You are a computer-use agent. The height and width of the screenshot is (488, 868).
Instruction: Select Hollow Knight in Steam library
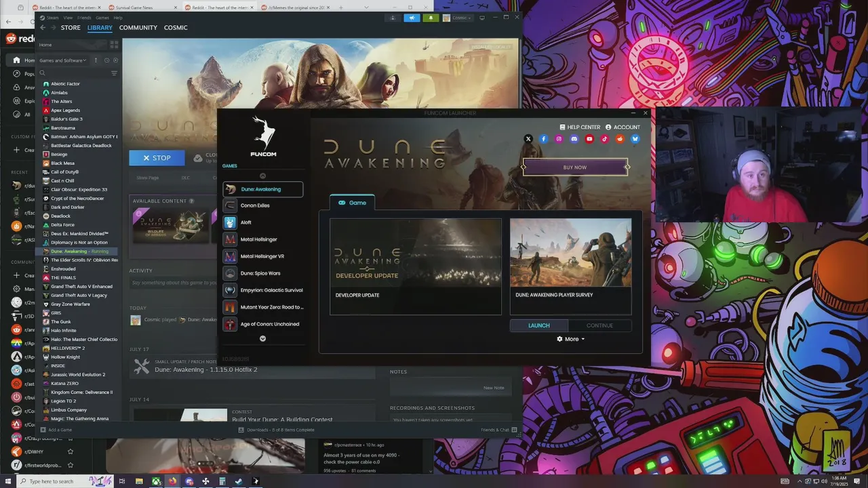pyautogui.click(x=65, y=357)
